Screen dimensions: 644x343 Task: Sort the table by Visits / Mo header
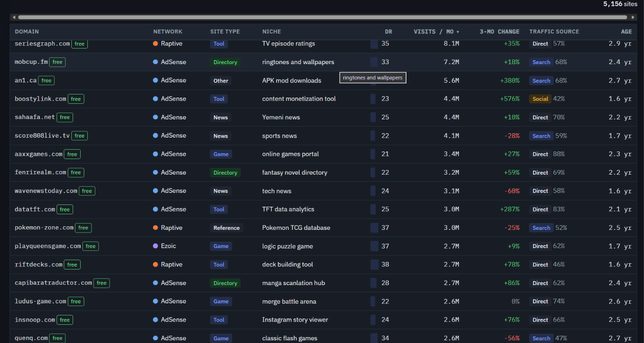(436, 32)
